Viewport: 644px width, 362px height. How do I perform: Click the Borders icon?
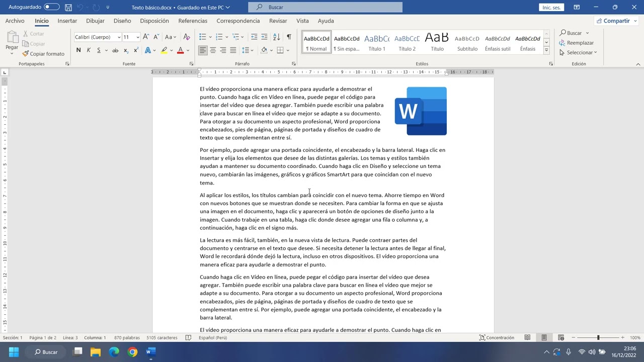pyautogui.click(x=280, y=50)
